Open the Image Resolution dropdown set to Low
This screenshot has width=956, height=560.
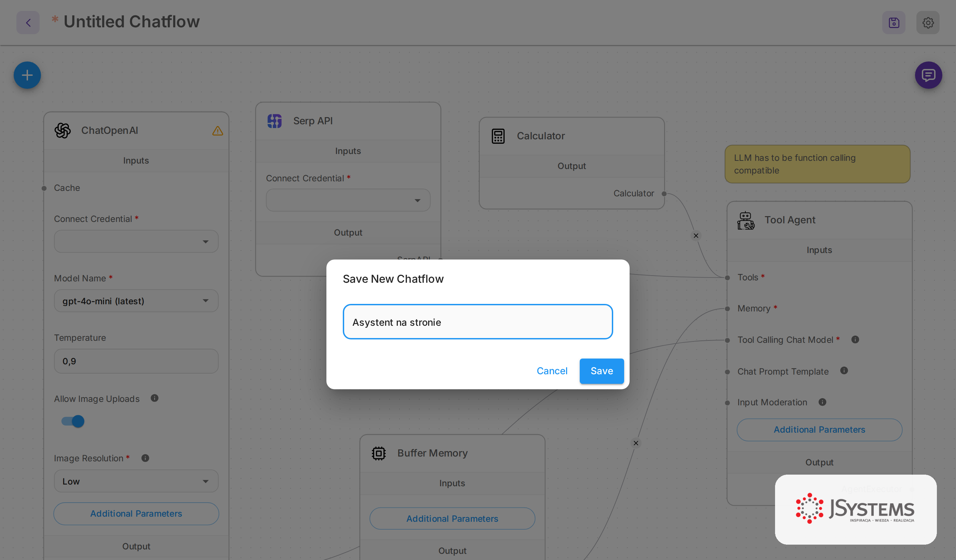point(136,481)
